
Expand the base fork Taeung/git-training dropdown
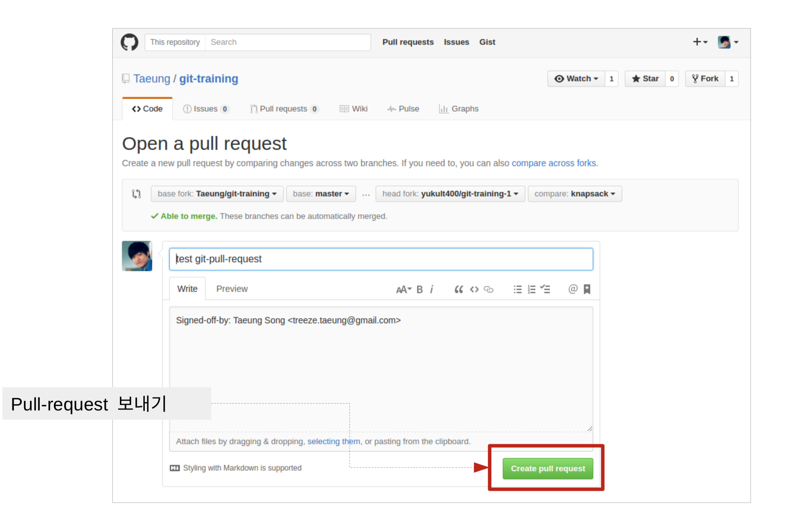tap(217, 194)
